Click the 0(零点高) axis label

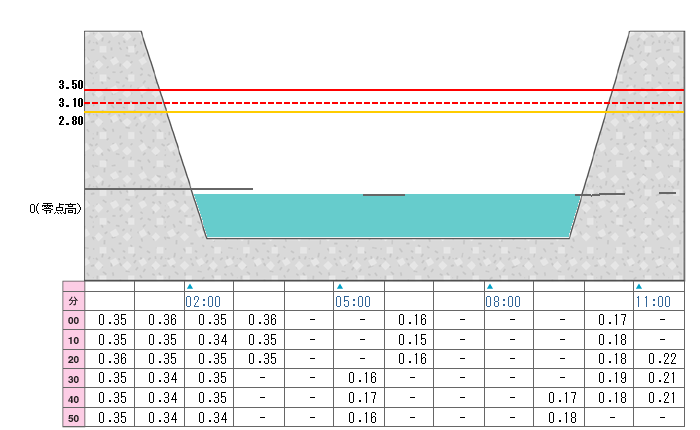pos(56,208)
